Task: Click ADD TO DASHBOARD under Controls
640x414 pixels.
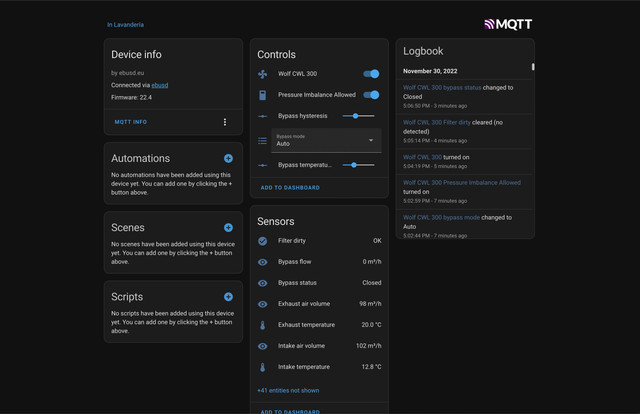Action: [x=290, y=187]
